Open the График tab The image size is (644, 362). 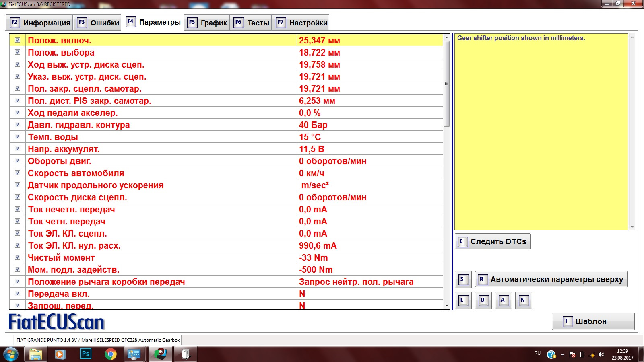[x=207, y=23]
